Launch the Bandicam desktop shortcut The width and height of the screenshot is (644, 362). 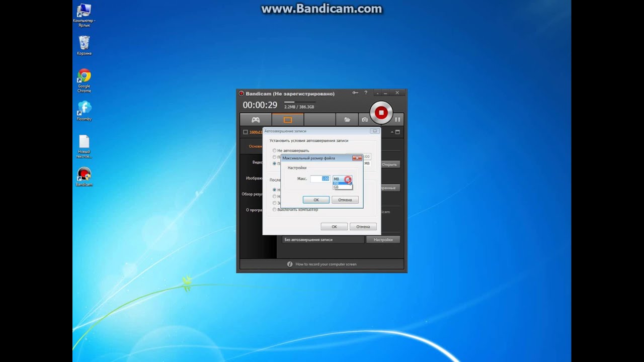[x=84, y=177]
